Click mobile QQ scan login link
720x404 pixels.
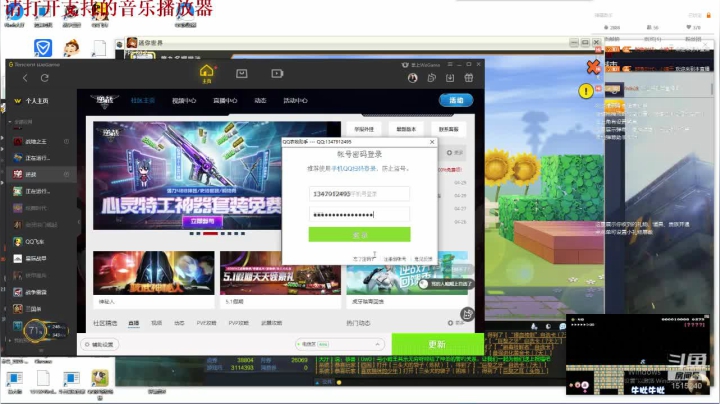354,168
